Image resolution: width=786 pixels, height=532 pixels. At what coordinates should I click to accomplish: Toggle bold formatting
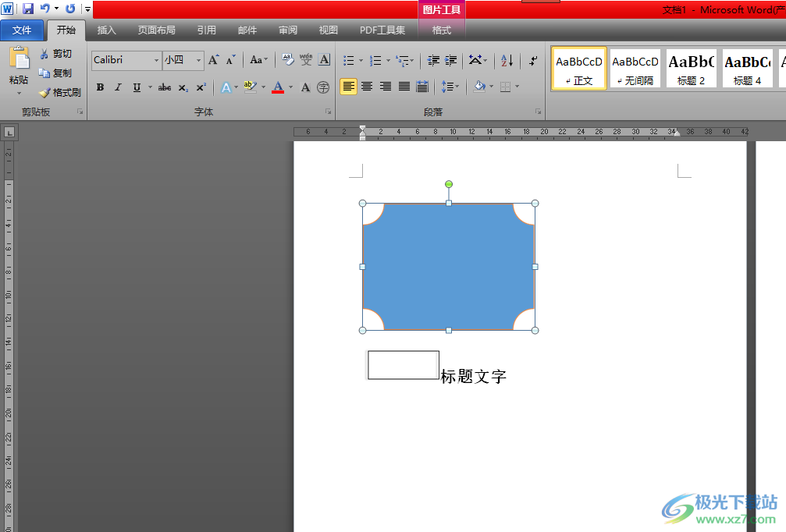pyautogui.click(x=100, y=87)
